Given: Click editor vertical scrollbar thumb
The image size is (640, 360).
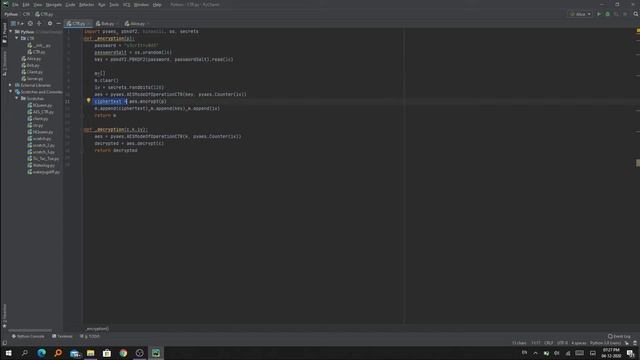Looking at the screenshot, I should click(638, 163).
